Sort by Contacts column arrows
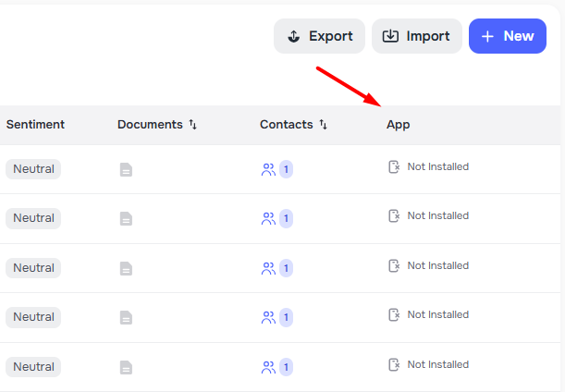Image resolution: width=565 pixels, height=392 pixels. 323,125
